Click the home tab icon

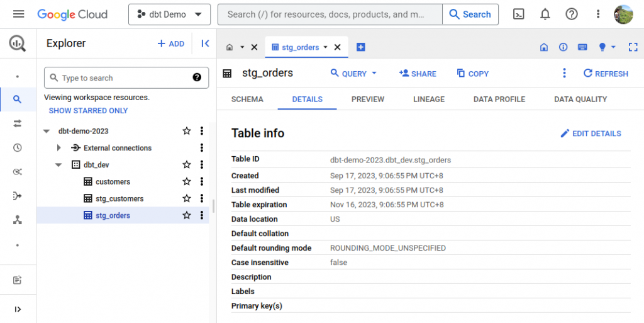pos(230,47)
